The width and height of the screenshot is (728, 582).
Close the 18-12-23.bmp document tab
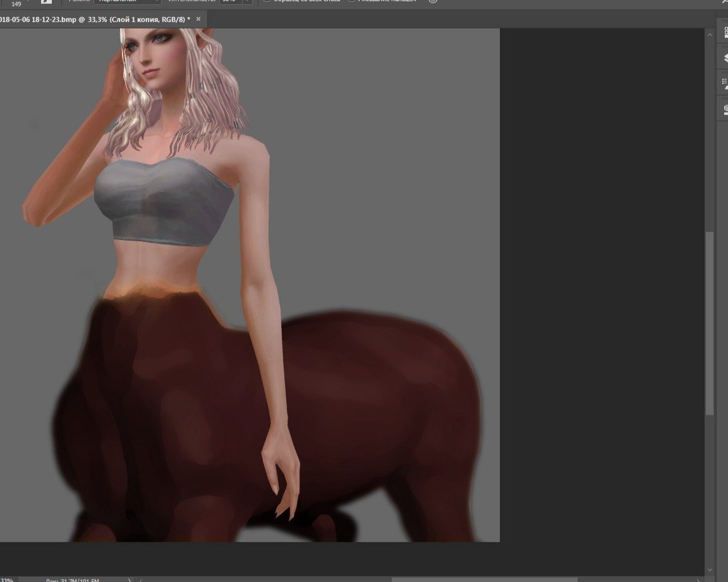tap(198, 19)
